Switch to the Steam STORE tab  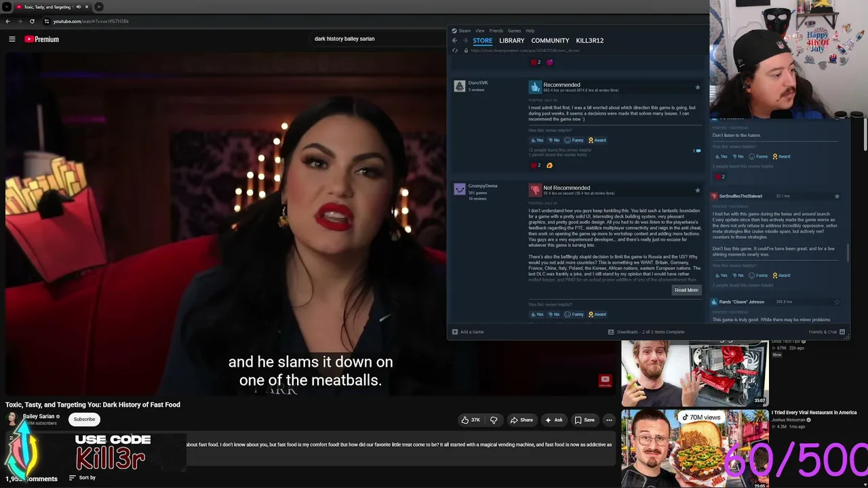(483, 41)
